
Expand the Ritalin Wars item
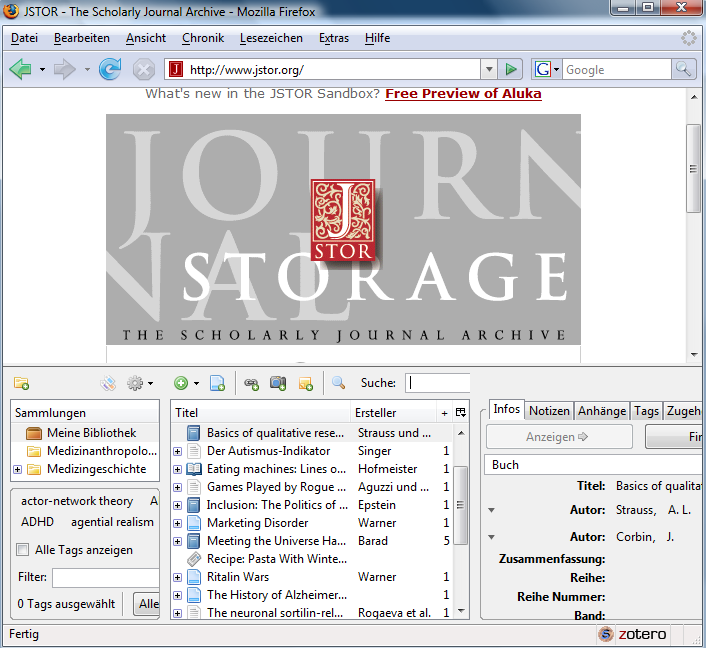177,577
